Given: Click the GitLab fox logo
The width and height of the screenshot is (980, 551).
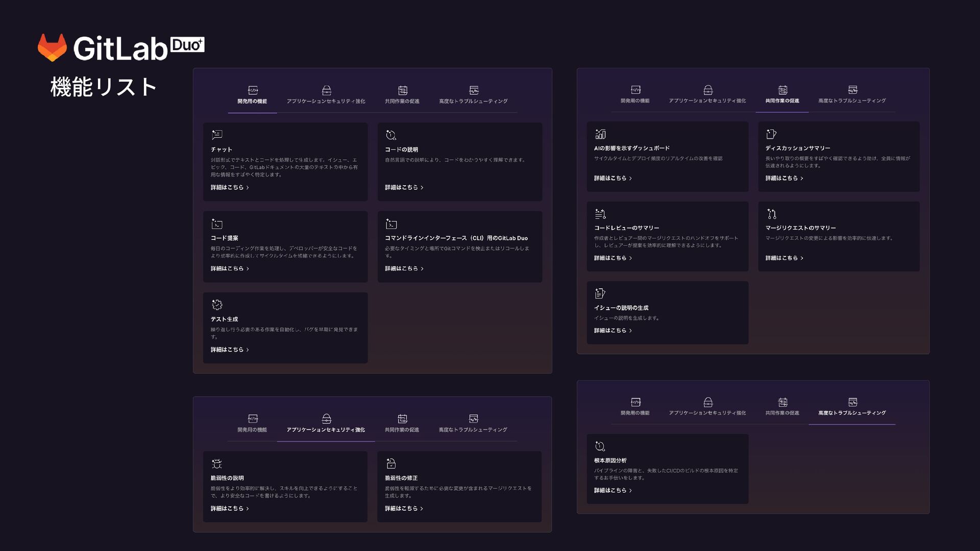Looking at the screenshot, I should coord(52,48).
